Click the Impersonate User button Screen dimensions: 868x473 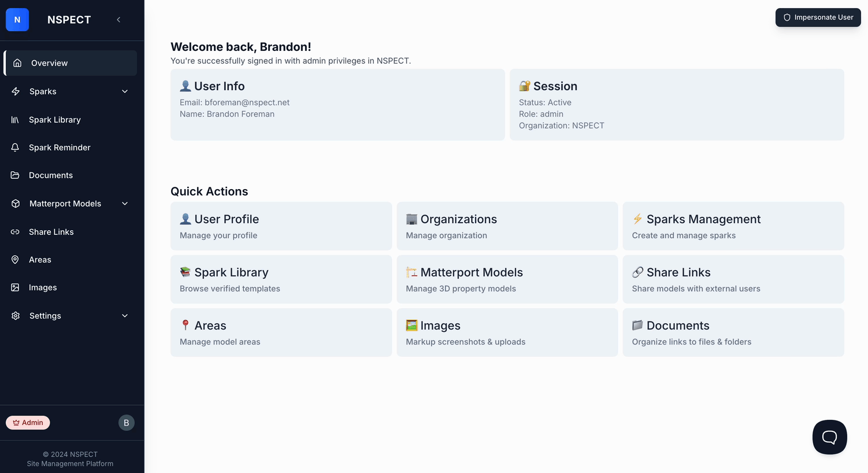[818, 17]
